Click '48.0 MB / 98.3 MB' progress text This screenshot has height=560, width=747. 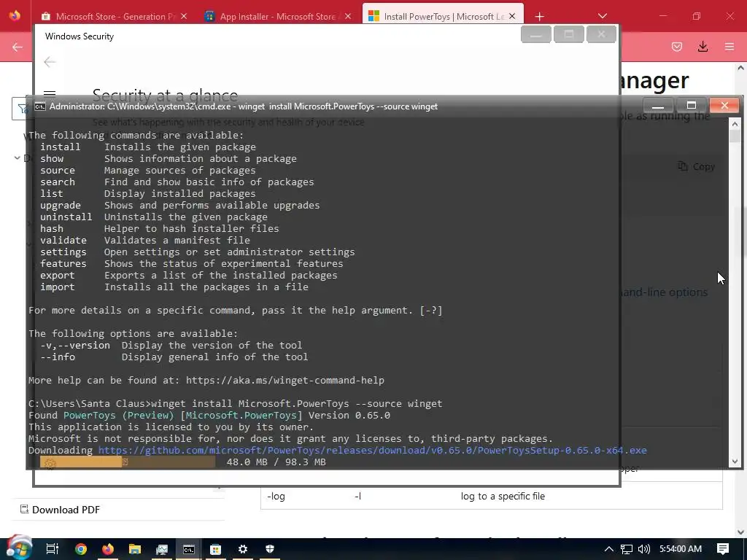276,462
